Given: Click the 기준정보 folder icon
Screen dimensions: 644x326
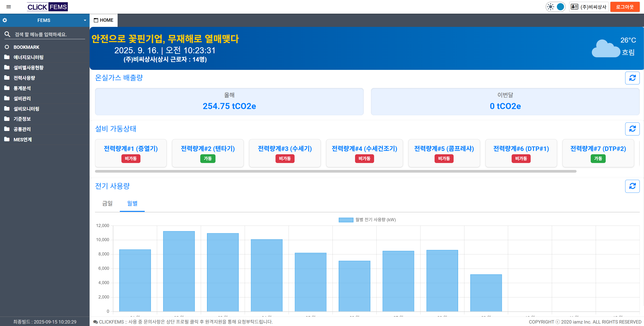Looking at the screenshot, I should coord(7,119).
